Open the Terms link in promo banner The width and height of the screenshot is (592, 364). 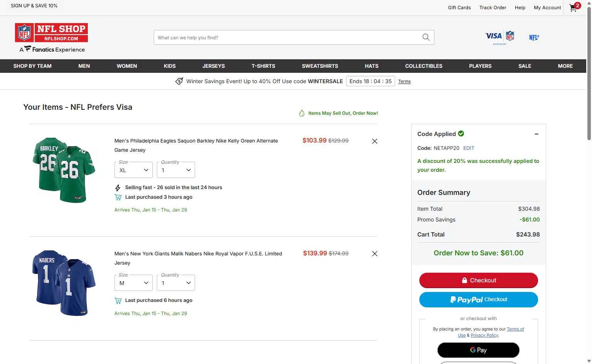(404, 81)
